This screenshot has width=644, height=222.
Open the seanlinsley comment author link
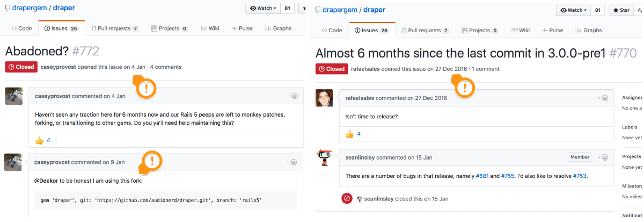[x=360, y=157]
